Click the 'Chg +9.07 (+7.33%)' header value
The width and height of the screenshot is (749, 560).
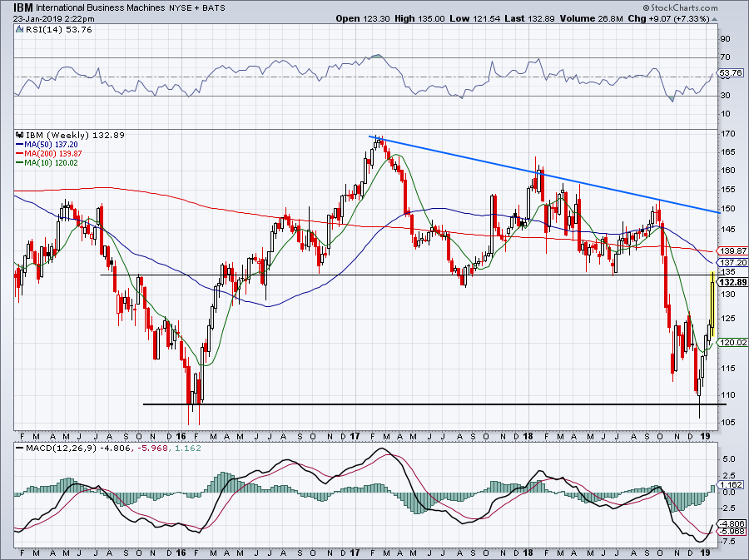[669, 18]
